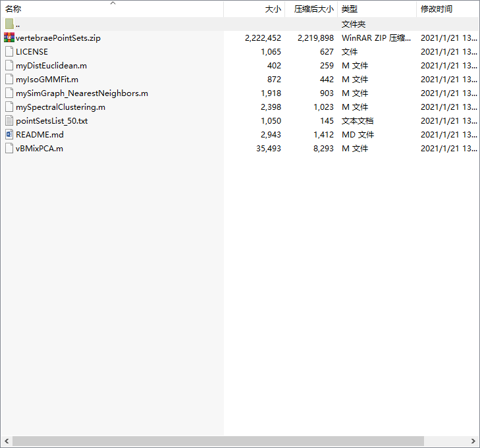Viewport: 480px width, 448px height.
Task: Sort by the 压缩后大小 column header
Action: point(311,9)
